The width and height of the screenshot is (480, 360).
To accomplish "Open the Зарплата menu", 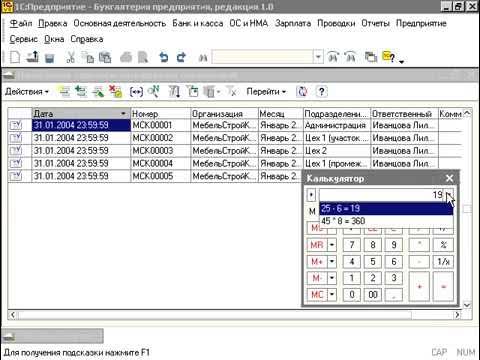I will coord(293,23).
